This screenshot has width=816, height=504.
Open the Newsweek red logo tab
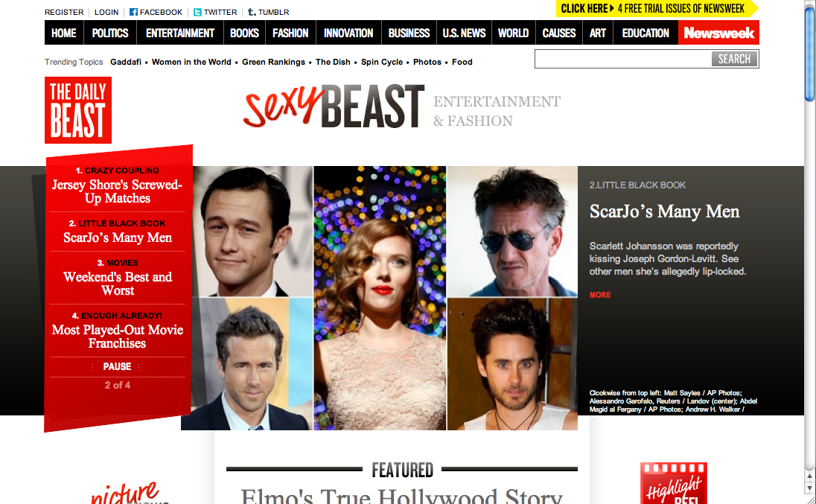(718, 33)
